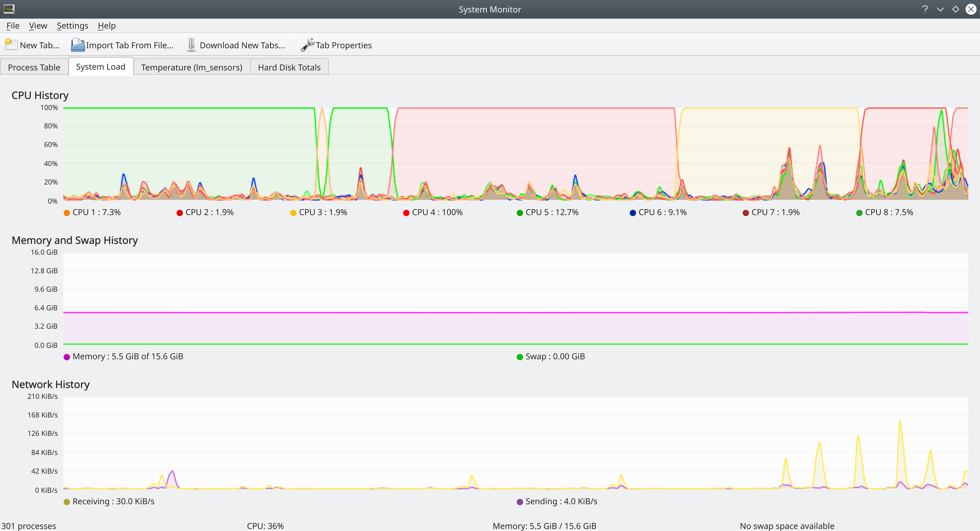Click the red CPU 4 legend dot
Screen dimensions: 980x531
(406, 213)
